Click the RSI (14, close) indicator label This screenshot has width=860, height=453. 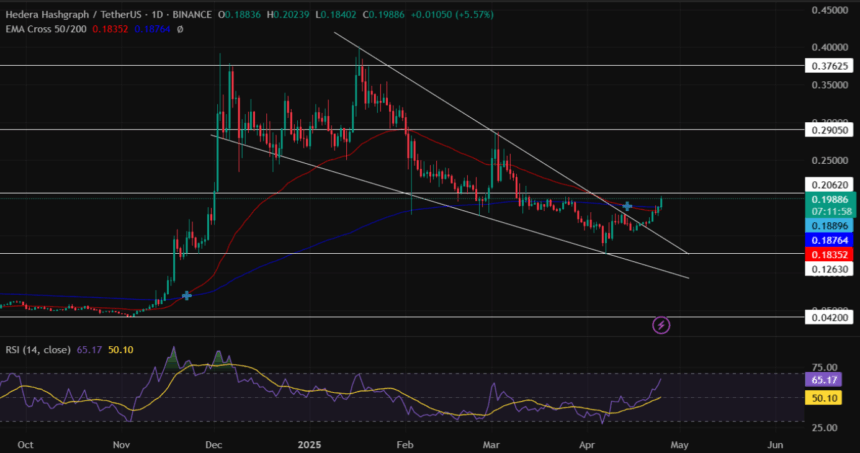tap(38, 350)
